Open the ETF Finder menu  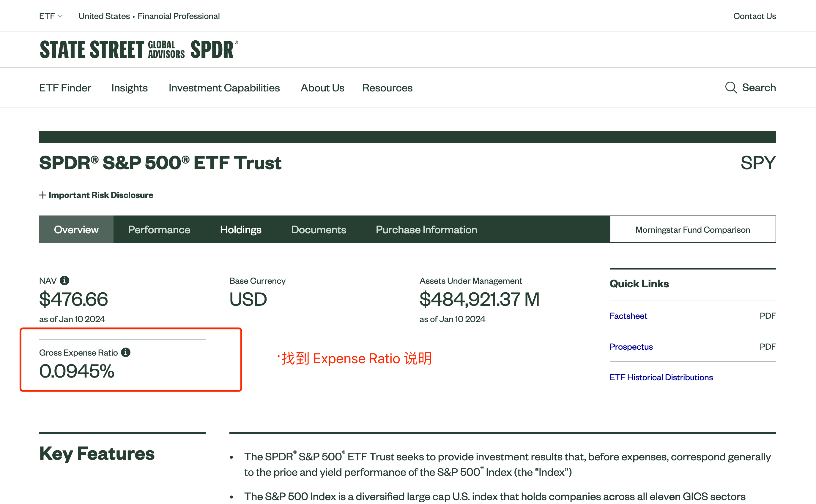coord(65,88)
